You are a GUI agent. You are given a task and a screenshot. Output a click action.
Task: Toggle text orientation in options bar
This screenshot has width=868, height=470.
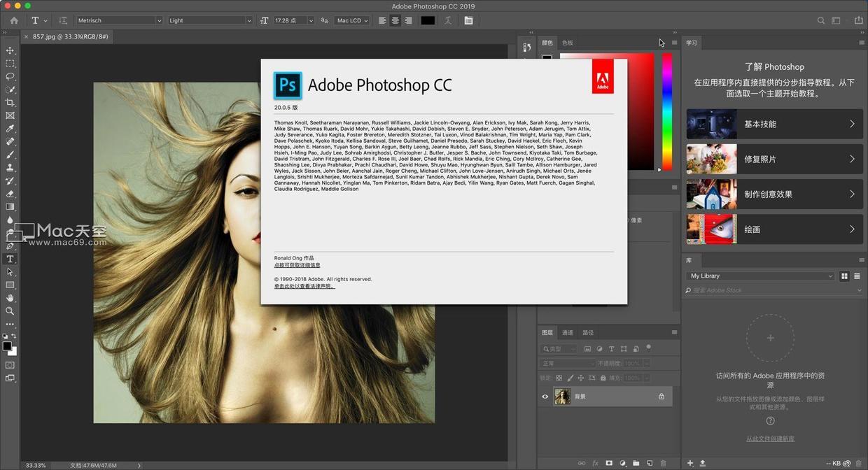(63, 20)
